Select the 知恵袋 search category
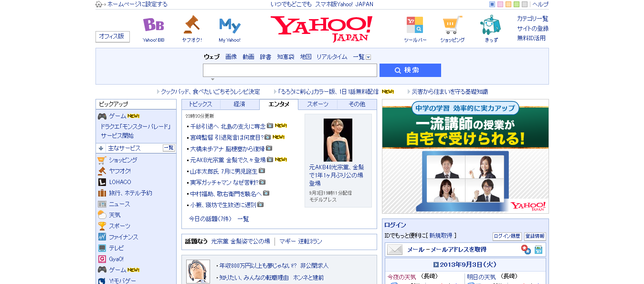This screenshot has width=644, height=284. coord(285,57)
